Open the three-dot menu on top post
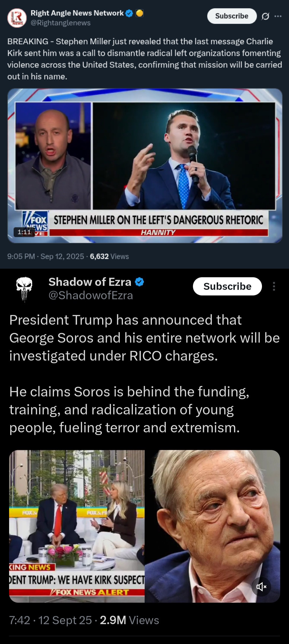 (278, 16)
